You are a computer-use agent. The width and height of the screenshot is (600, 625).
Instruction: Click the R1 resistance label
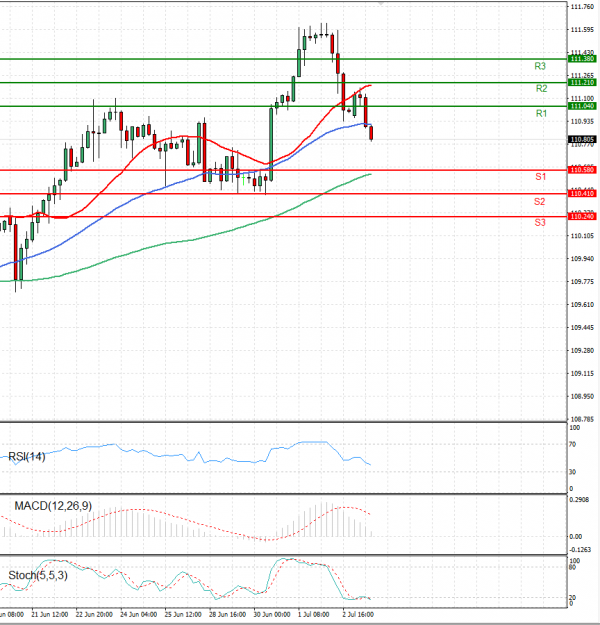pos(541,114)
